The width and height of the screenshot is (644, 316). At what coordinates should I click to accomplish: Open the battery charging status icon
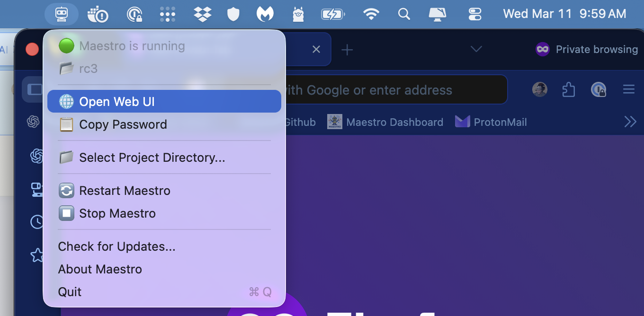click(333, 14)
